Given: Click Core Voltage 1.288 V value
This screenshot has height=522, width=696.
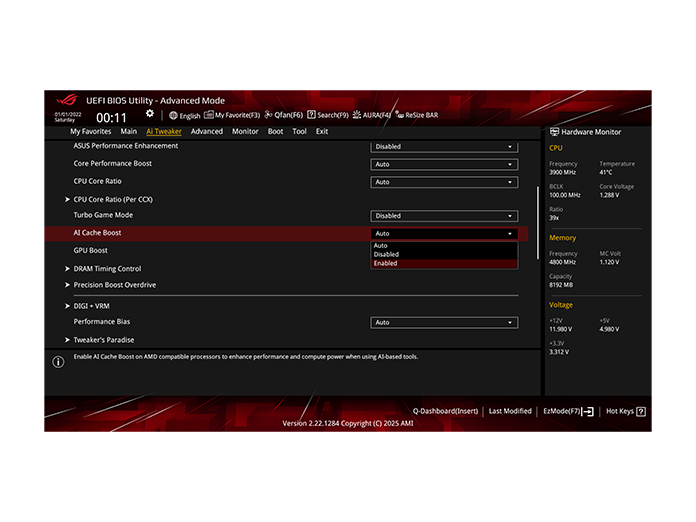Looking at the screenshot, I should [609, 195].
